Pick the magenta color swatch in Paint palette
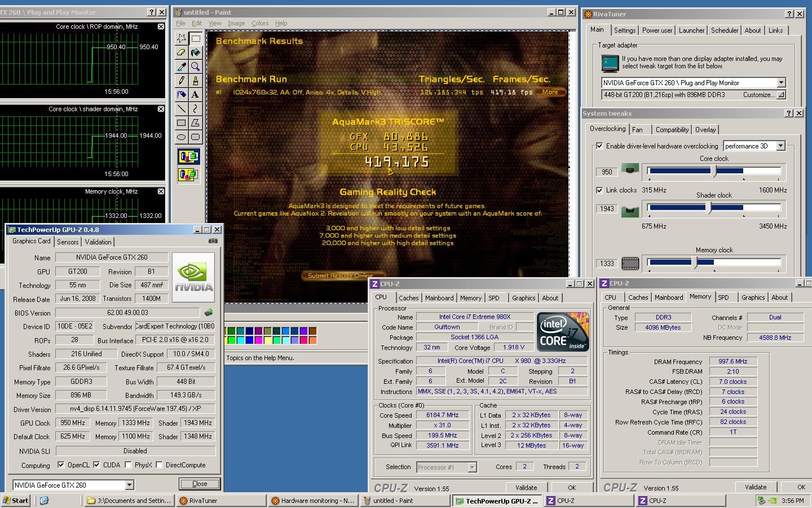812x508 pixels. (258, 340)
